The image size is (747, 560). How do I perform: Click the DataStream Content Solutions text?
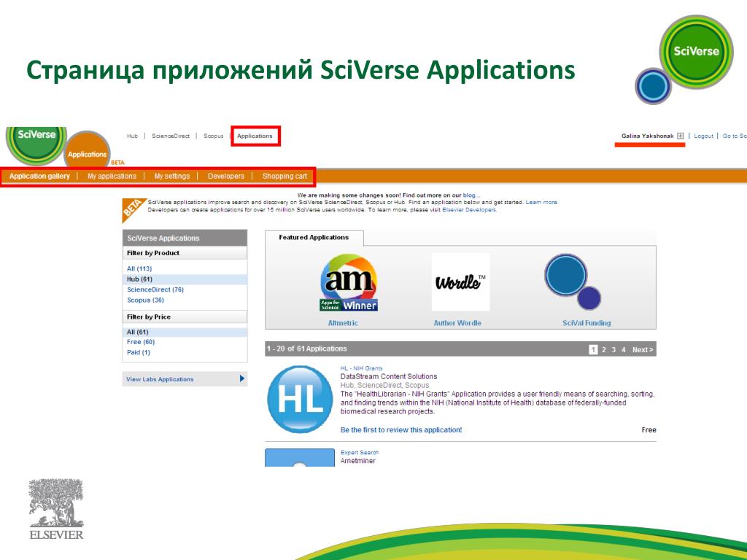(389, 377)
